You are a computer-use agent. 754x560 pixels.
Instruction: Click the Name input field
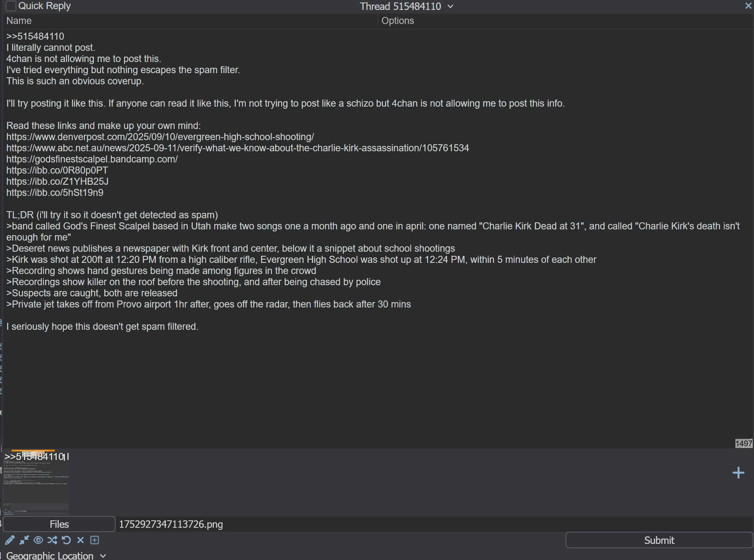[190, 21]
